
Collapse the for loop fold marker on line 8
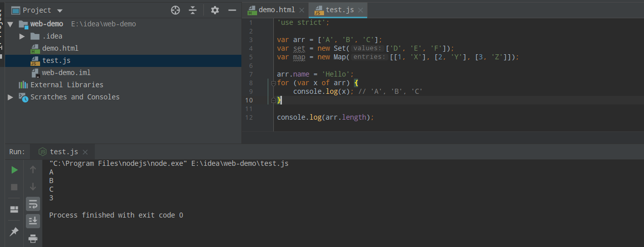coord(273,83)
